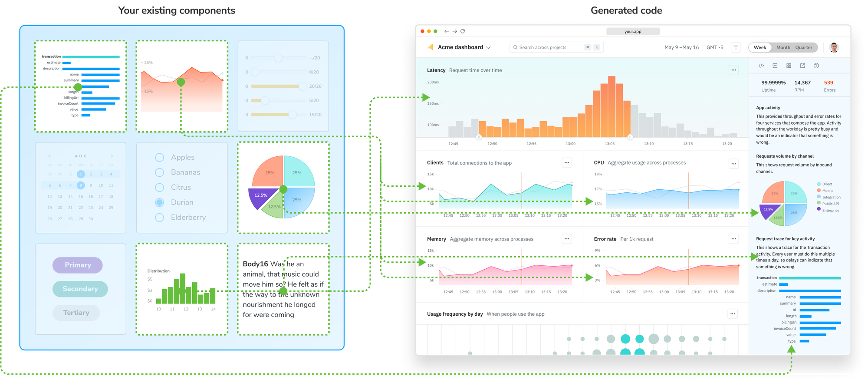Select day 22 in the AUG calendar
Viewport: 868px width, 383px height.
coord(81,208)
